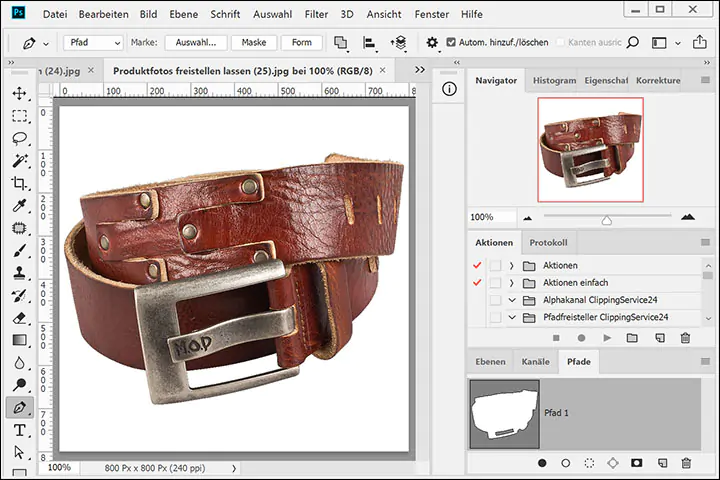Pick the Magic Wand tool
Image resolution: width=720 pixels, height=480 pixels.
[x=19, y=161]
